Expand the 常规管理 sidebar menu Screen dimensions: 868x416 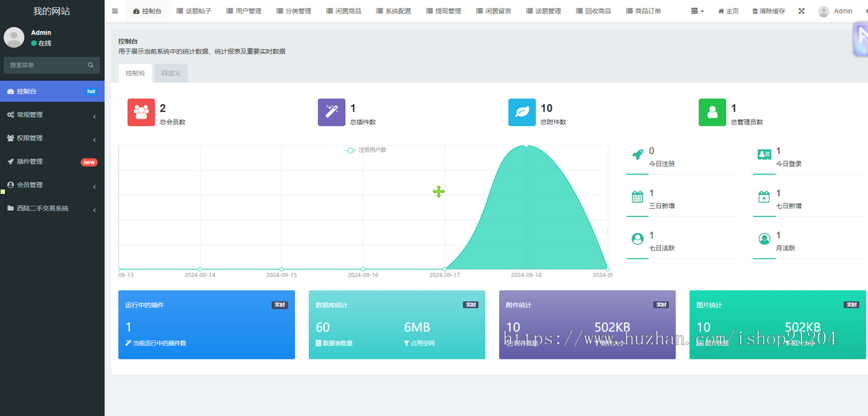(x=52, y=115)
